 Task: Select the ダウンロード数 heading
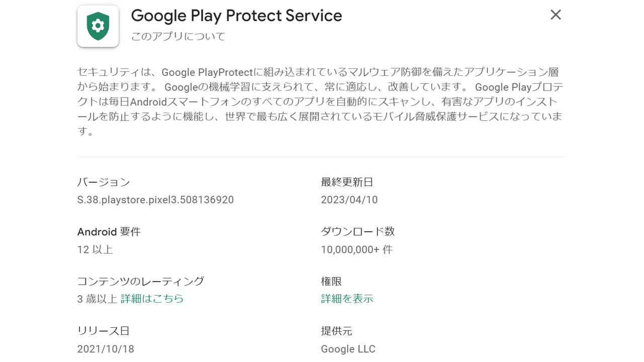click(x=357, y=231)
